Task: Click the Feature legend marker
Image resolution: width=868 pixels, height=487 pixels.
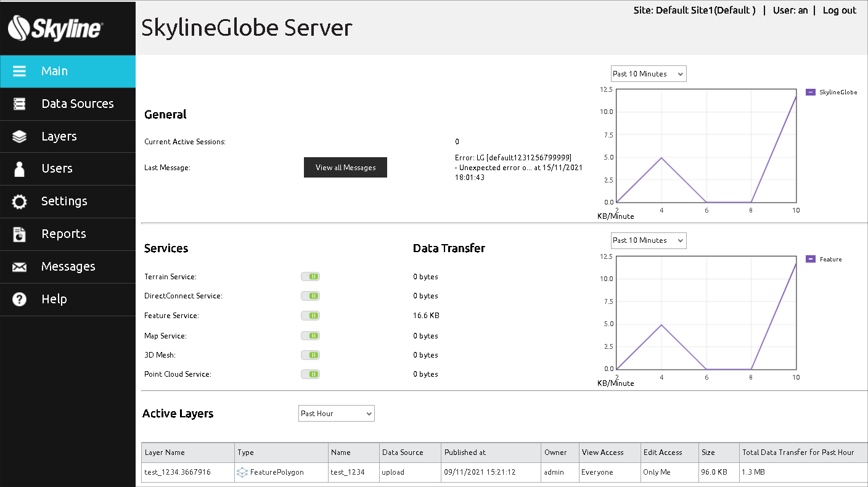Action: pyautogui.click(x=811, y=259)
